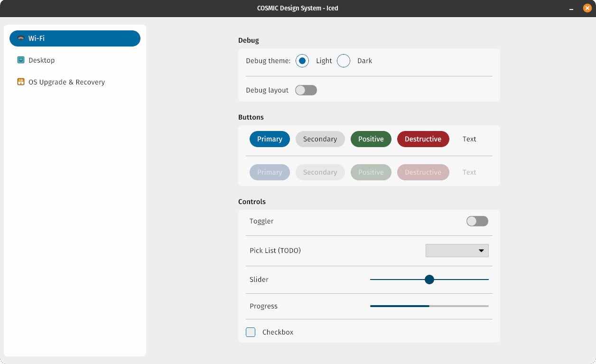This screenshot has width=596, height=364.
Task: Turn on the Toggler switch
Action: tap(477, 221)
